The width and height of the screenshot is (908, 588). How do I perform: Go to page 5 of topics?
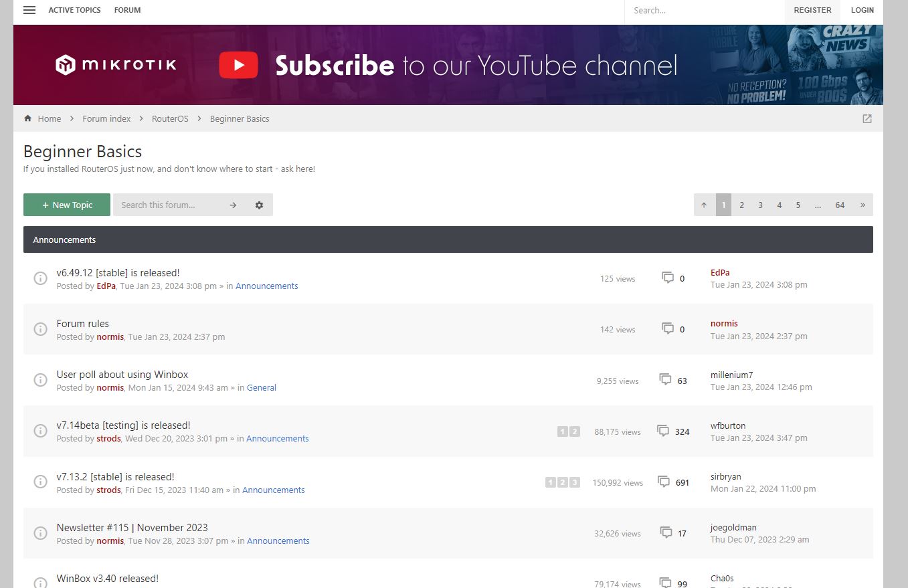[798, 205]
